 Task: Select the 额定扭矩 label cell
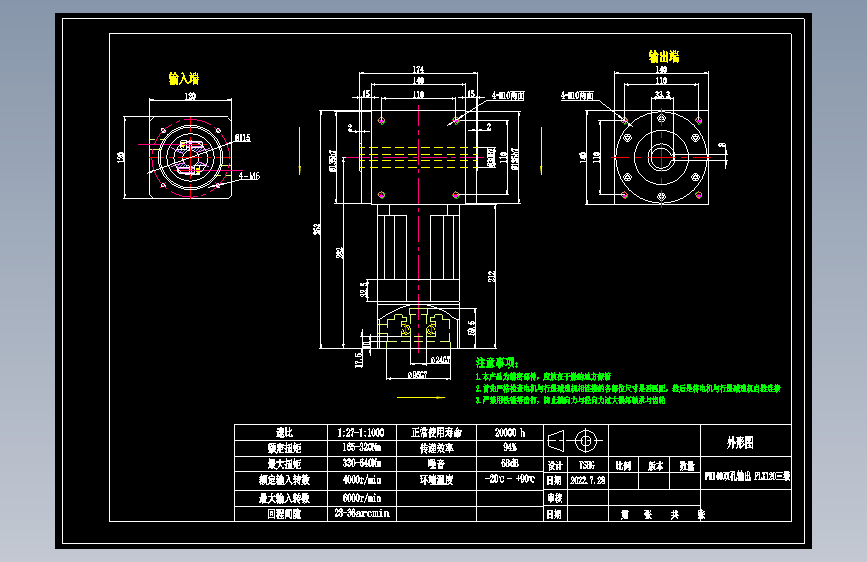pos(281,447)
